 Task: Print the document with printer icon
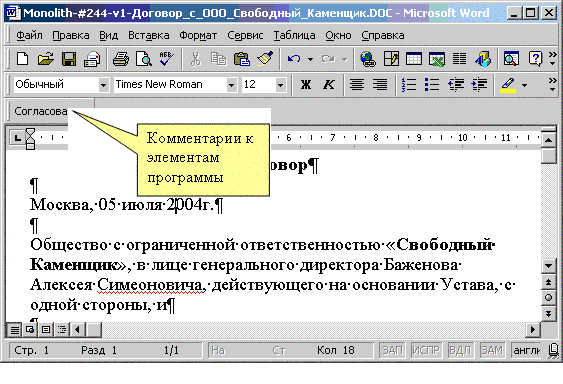coord(121,59)
